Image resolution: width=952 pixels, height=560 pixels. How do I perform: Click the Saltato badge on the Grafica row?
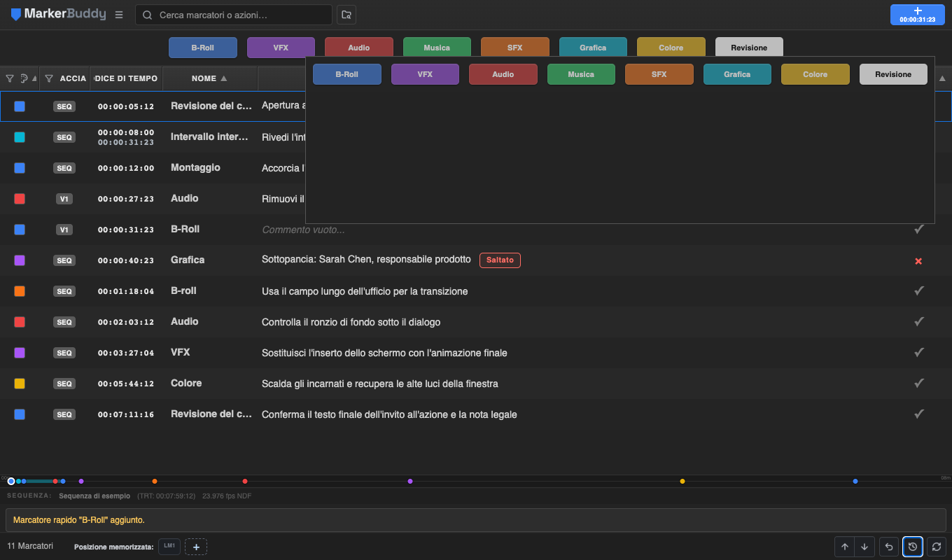[x=500, y=260]
